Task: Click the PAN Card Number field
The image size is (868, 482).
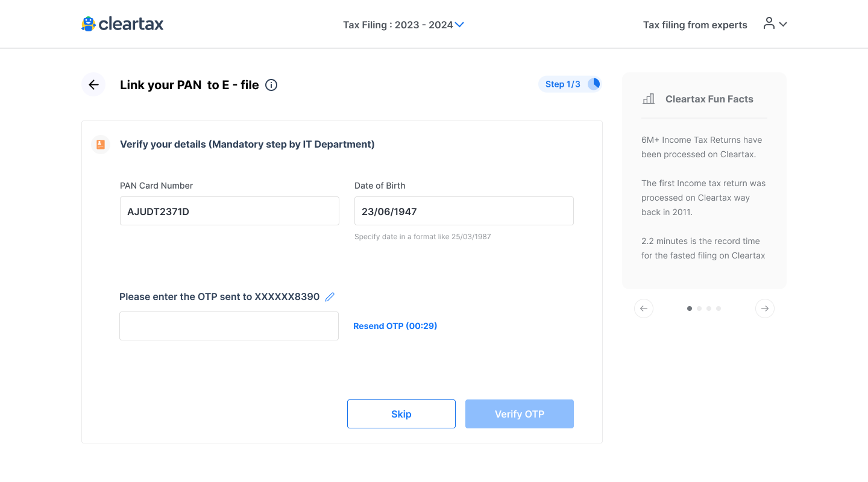Action: pos(230,211)
